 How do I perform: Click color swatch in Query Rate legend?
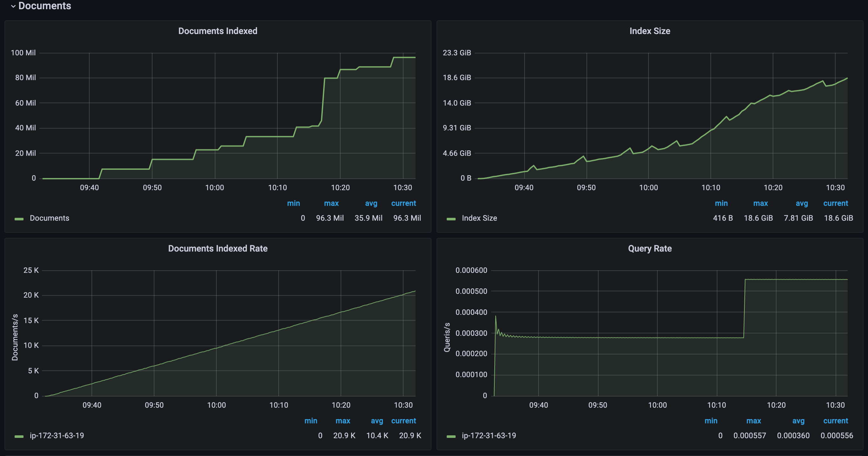(451, 436)
